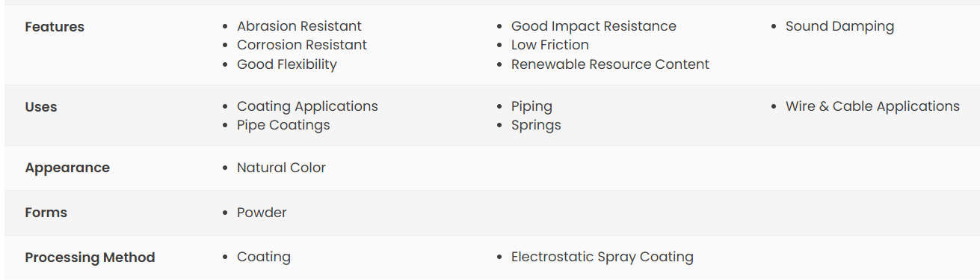
Task: Select the Natural Color appearance value
Action: [281, 168]
